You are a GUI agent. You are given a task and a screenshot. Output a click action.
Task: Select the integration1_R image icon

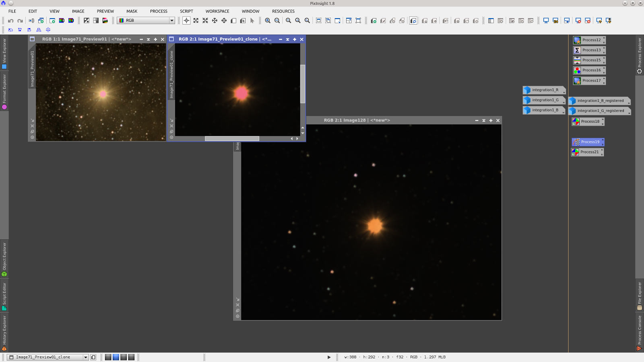click(x=544, y=90)
